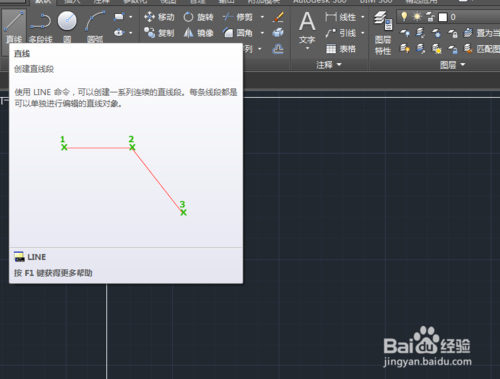Viewport: 500px width, 379px height.
Task: Open the Text (文字) tool
Action: (x=307, y=27)
